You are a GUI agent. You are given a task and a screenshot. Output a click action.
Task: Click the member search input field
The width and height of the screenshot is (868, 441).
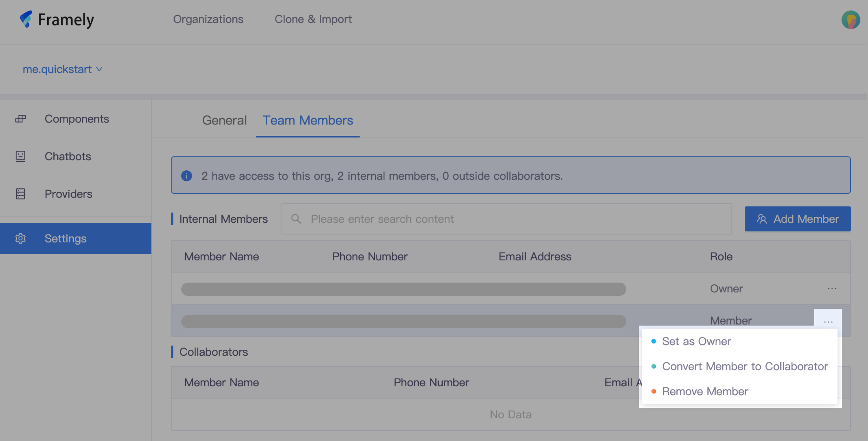pyautogui.click(x=472, y=219)
